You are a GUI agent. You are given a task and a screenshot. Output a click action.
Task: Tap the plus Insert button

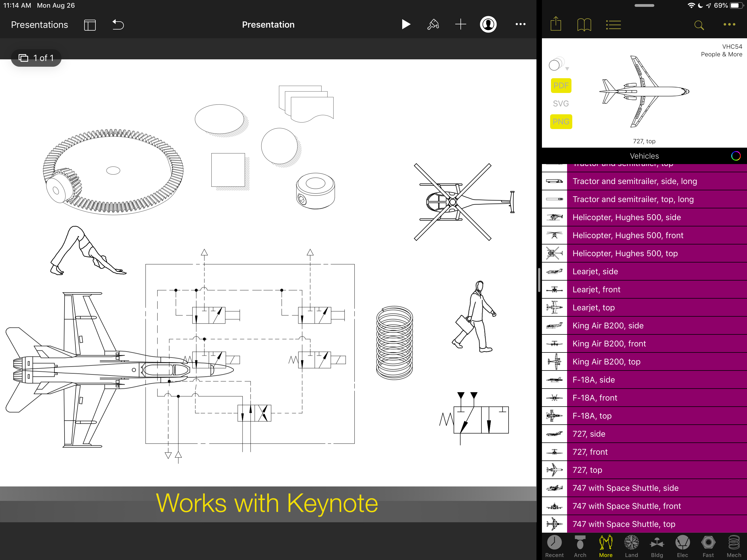[x=460, y=25]
